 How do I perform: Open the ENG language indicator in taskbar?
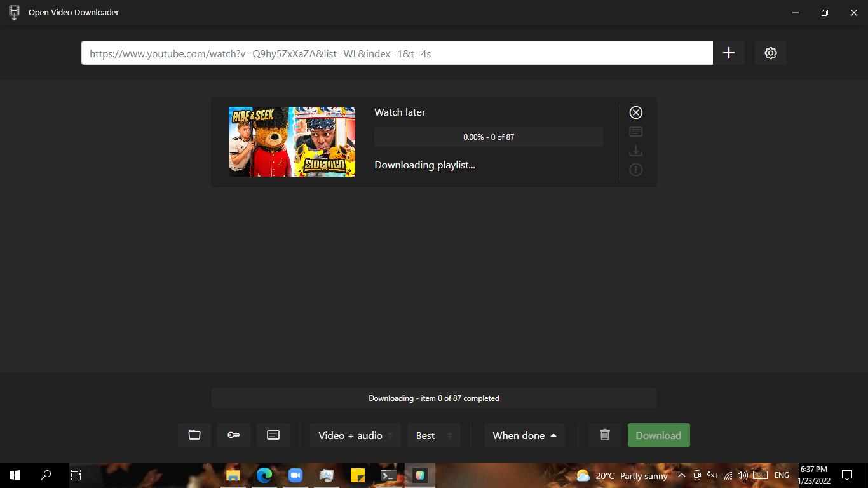click(781, 475)
